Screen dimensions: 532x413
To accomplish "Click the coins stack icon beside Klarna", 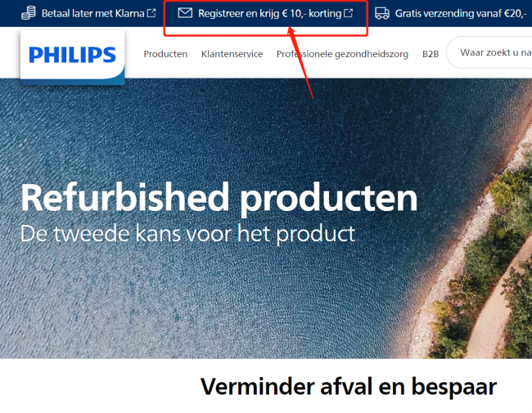I will click(29, 13).
